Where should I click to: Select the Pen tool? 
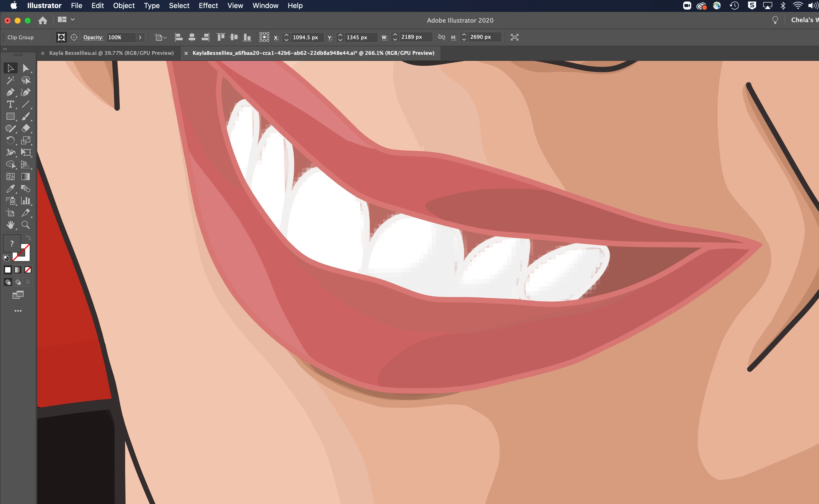point(10,92)
